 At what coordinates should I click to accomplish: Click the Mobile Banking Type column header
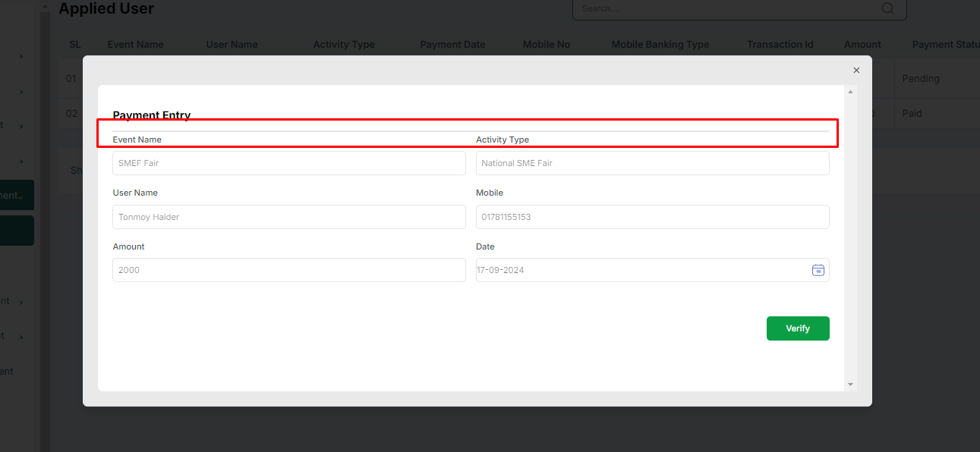[660, 45]
